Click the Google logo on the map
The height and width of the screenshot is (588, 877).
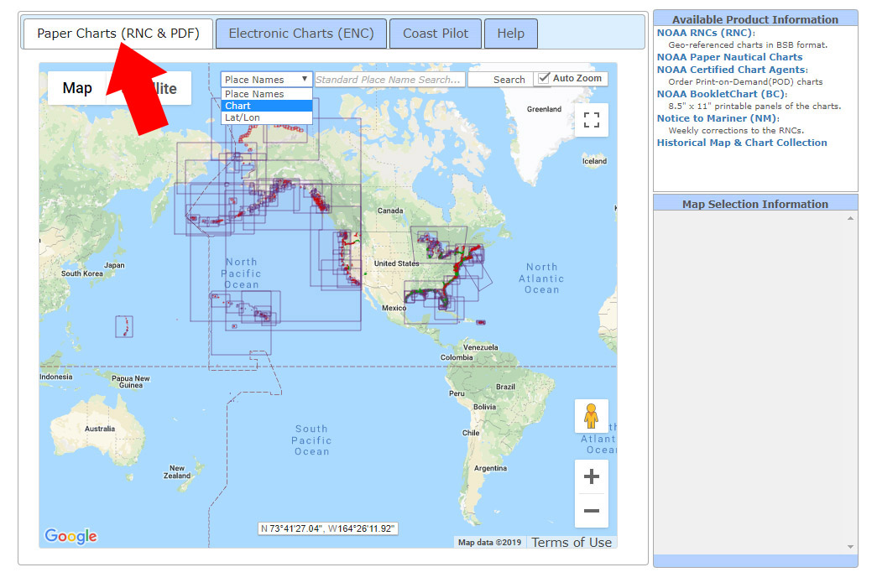tap(70, 536)
